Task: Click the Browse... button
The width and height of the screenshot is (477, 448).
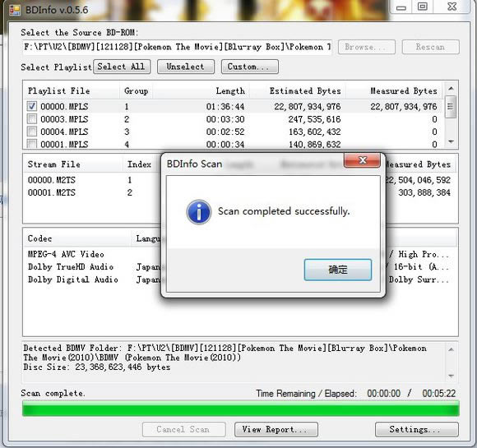Action: click(x=367, y=47)
